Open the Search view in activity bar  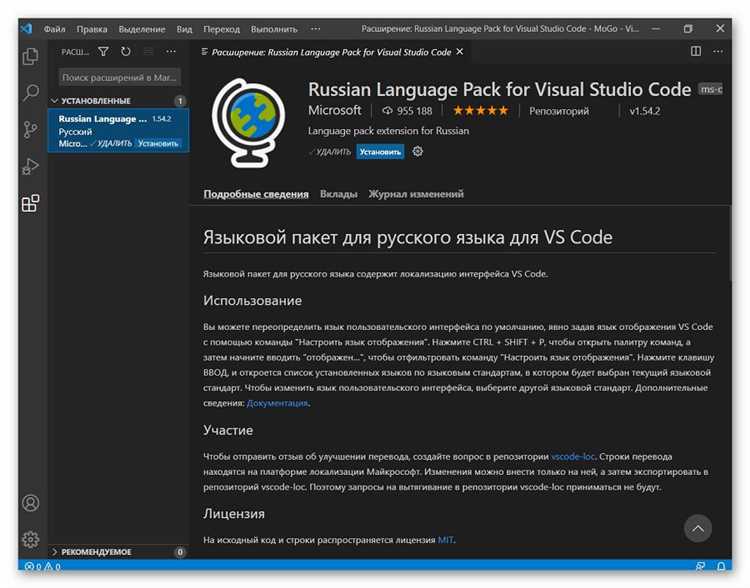[31, 93]
